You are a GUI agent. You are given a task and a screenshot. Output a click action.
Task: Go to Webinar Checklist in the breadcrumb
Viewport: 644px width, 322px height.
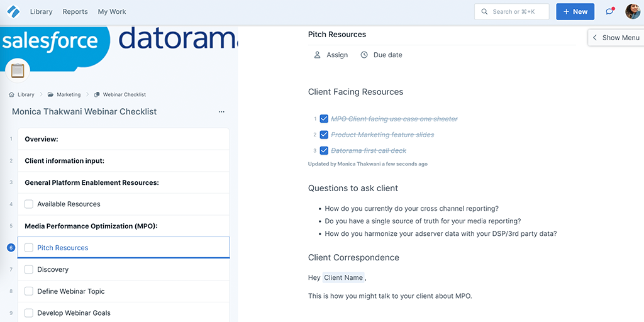click(x=125, y=94)
